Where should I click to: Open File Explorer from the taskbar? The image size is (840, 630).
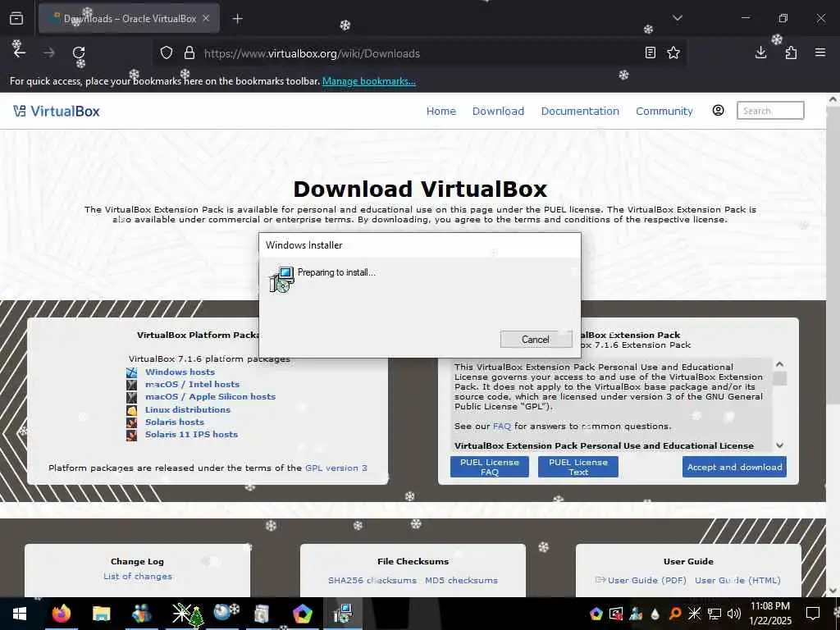101,614
